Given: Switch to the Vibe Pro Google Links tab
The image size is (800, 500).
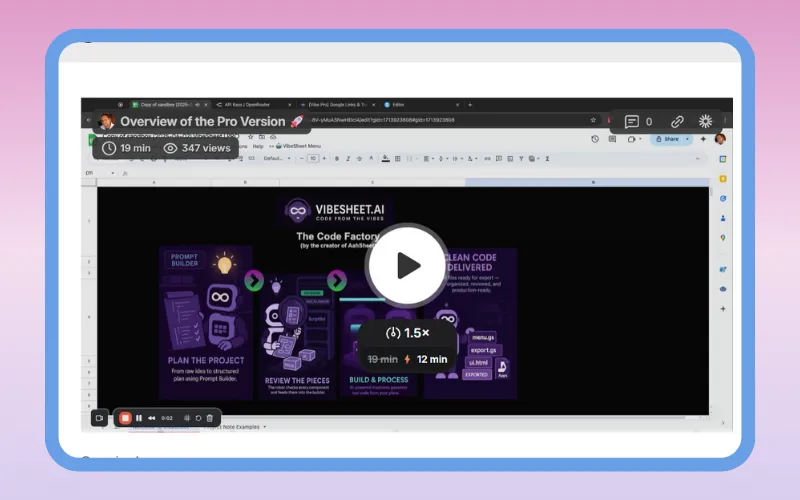Looking at the screenshot, I should 337,105.
